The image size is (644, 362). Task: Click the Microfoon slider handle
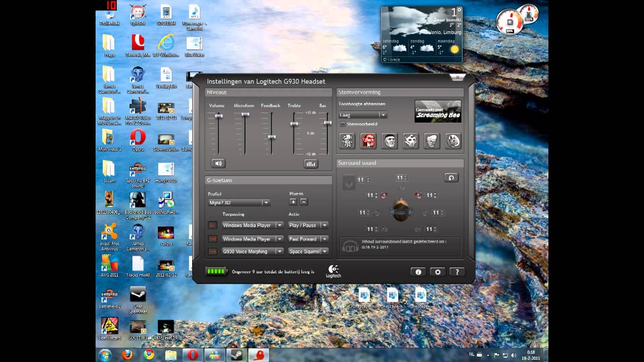pyautogui.click(x=245, y=115)
